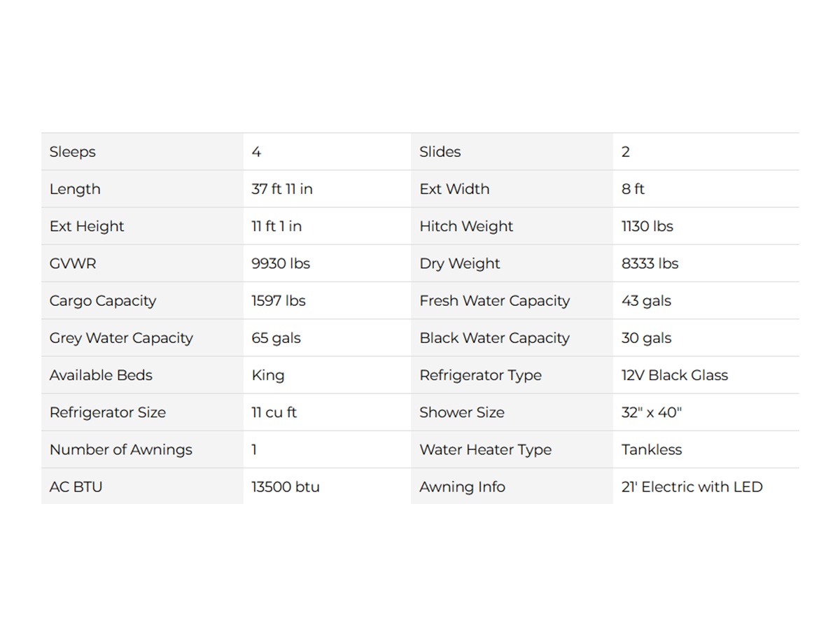Click the Number of Awnings label
The height and width of the screenshot is (630, 840).
(x=120, y=449)
